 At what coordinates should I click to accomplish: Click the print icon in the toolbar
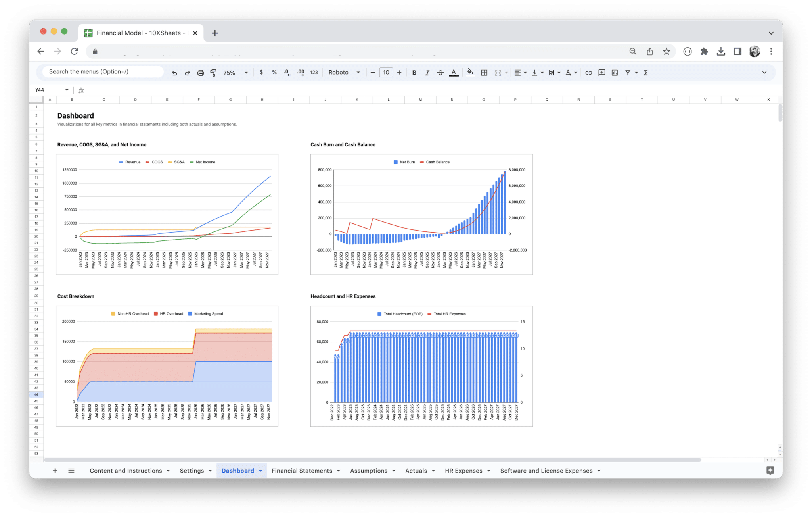coord(200,73)
